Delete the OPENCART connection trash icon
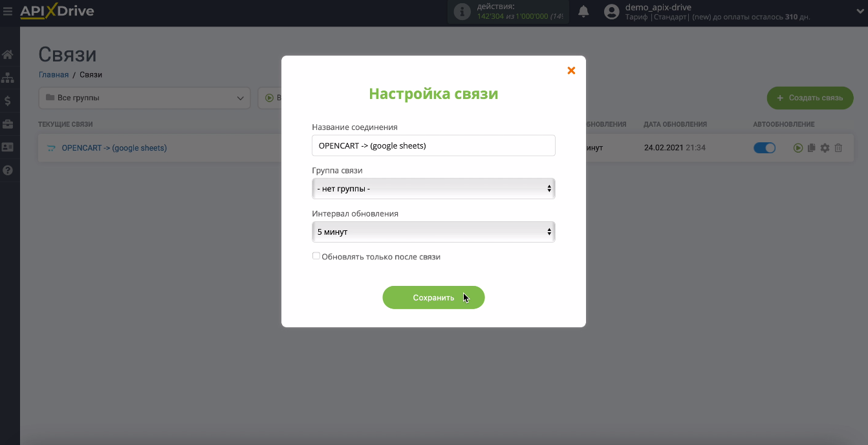Viewport: 868px width, 445px height. (x=838, y=148)
